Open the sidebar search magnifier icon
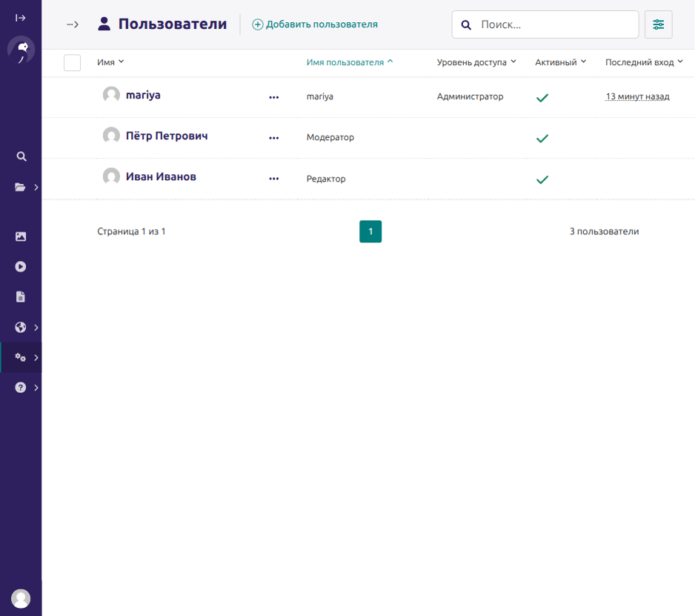 coord(21,156)
